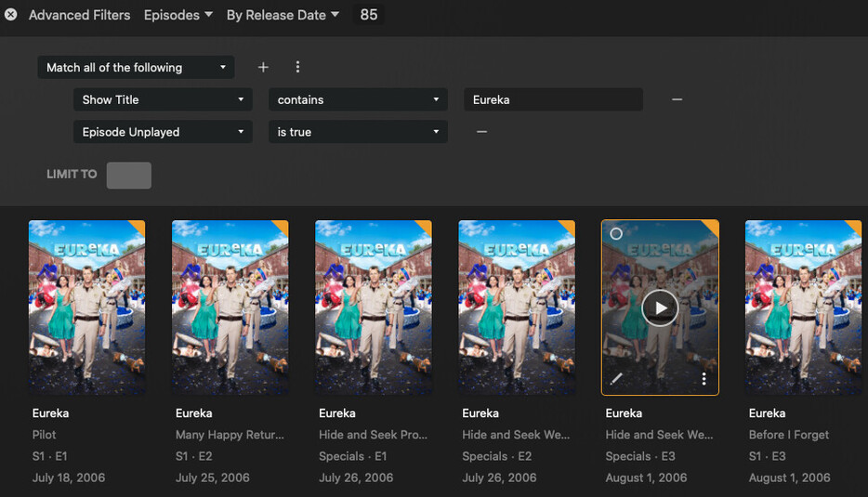This screenshot has width=868, height=497.
Task: Click the Specials · E1 label
Action: [352, 457]
